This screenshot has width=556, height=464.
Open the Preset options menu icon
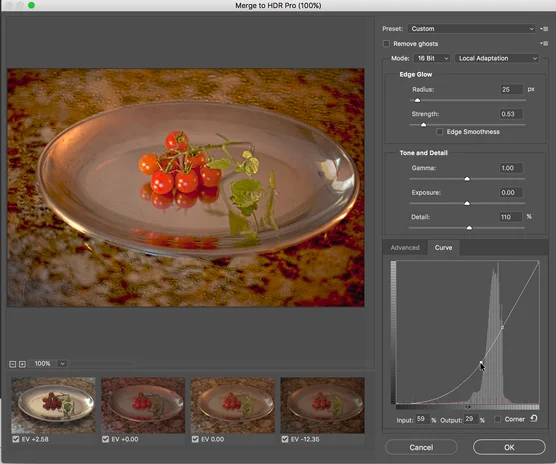click(544, 29)
